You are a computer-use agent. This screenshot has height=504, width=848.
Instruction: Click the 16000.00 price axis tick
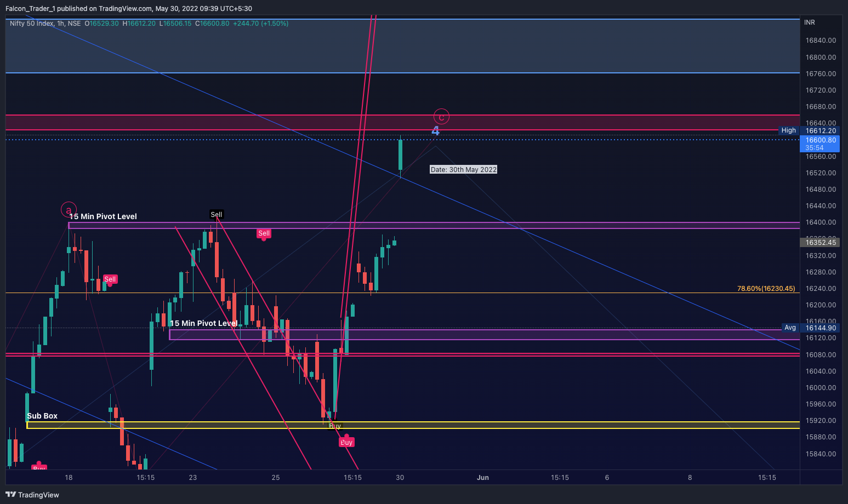point(821,387)
